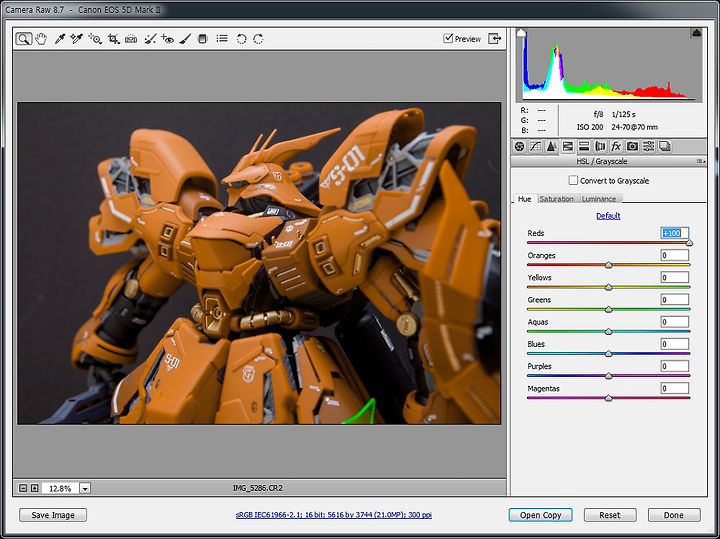Toggle the Preview checkbox

click(x=448, y=38)
